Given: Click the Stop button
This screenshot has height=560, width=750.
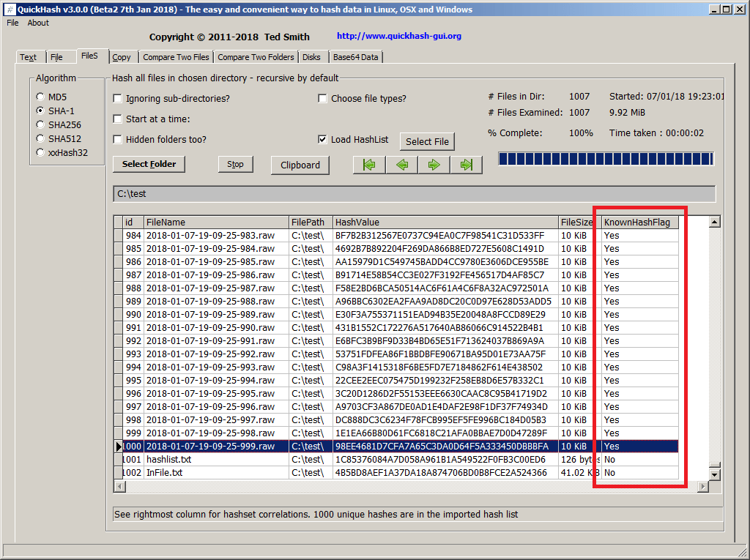Looking at the screenshot, I should point(235,164).
